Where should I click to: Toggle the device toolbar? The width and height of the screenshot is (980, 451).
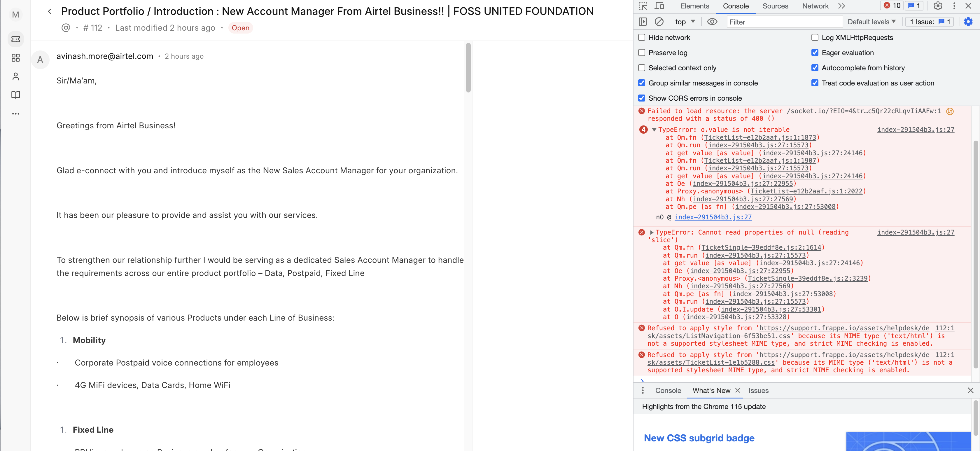[x=660, y=6]
